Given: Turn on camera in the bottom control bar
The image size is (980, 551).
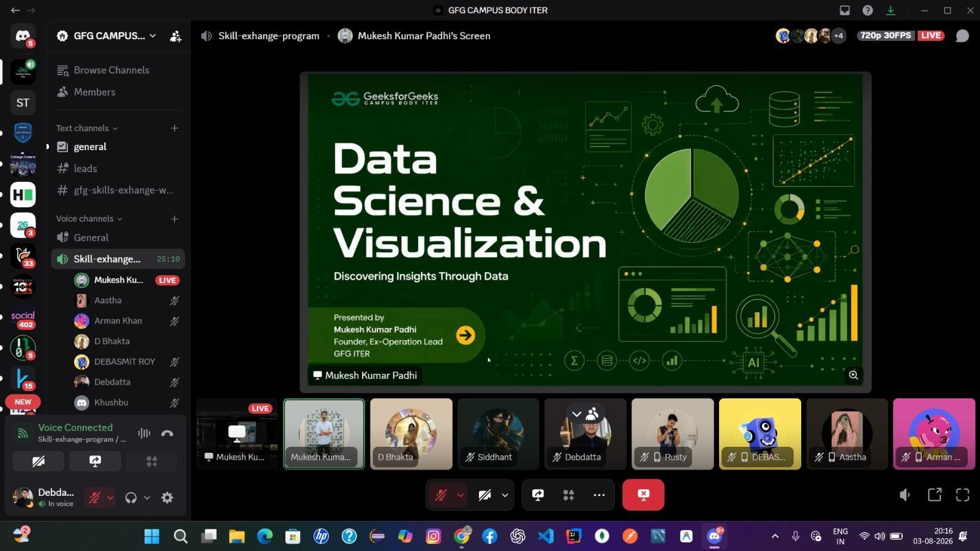Looking at the screenshot, I should point(484,495).
